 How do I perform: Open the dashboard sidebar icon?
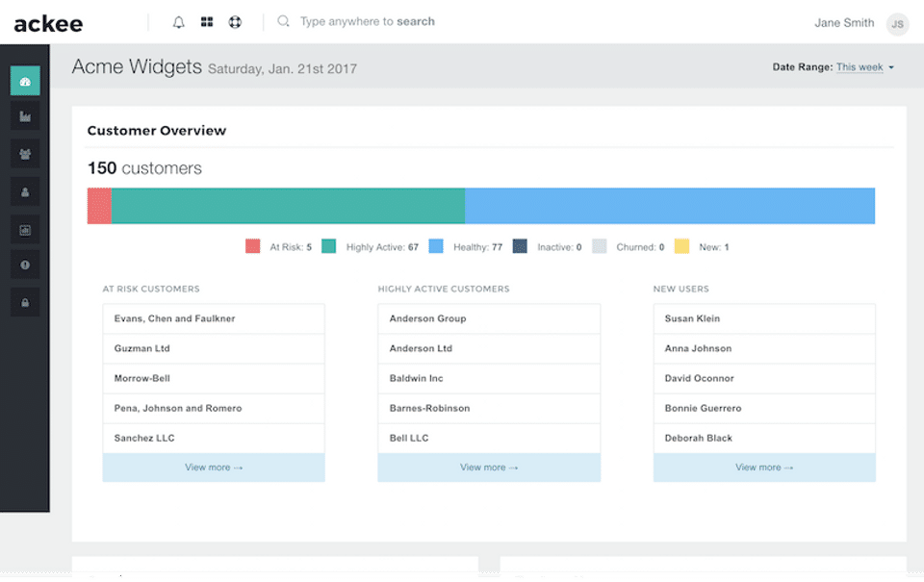click(25, 82)
